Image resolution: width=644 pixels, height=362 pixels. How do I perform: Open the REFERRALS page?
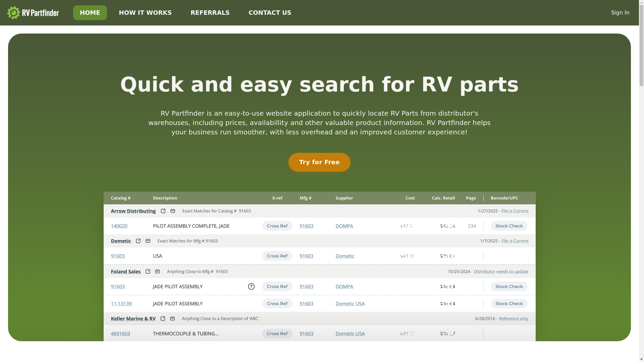(x=210, y=13)
